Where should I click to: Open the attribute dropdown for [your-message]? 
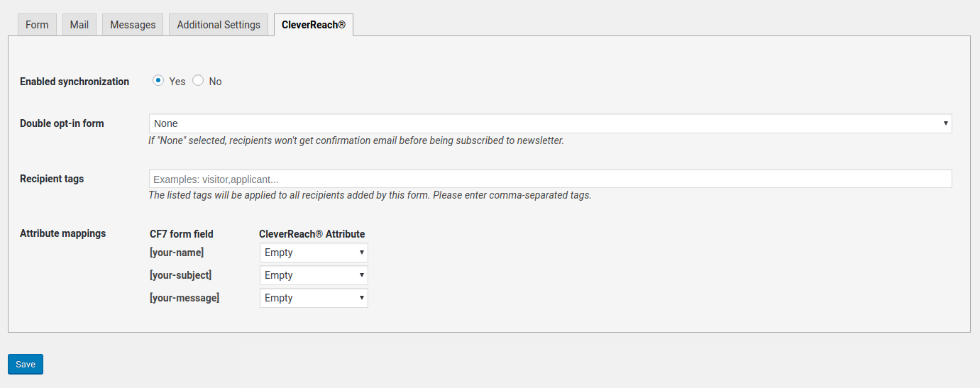[314, 298]
